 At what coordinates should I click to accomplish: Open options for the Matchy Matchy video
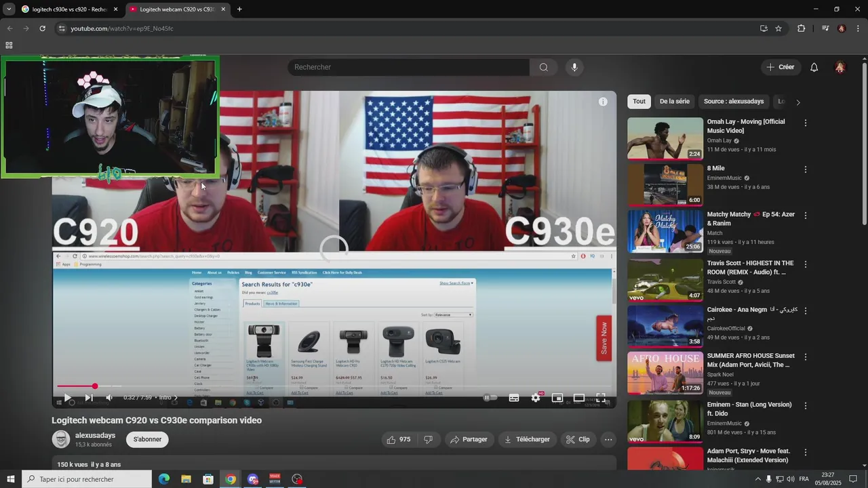click(x=806, y=216)
